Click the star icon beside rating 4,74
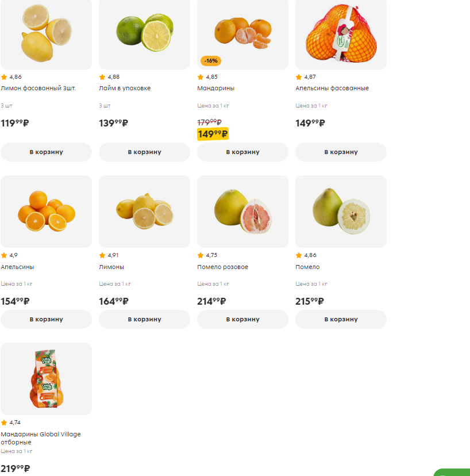Viewport: 470px width, 476px height. point(4,423)
